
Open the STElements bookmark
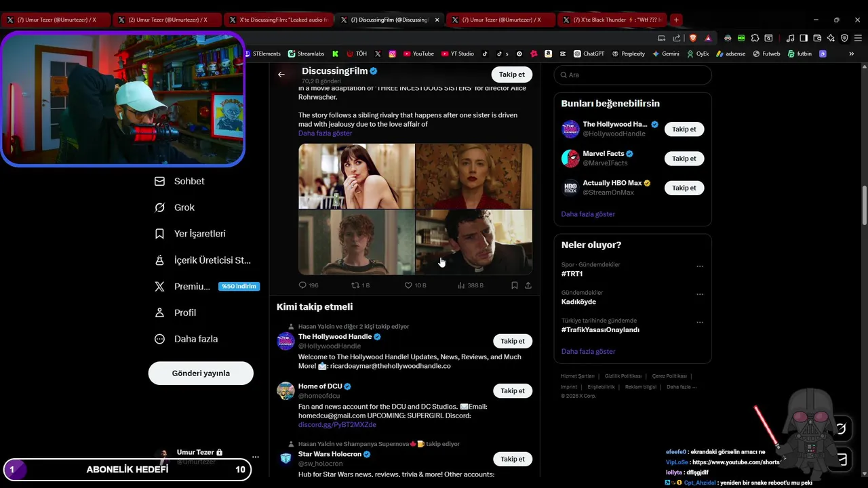pos(262,54)
